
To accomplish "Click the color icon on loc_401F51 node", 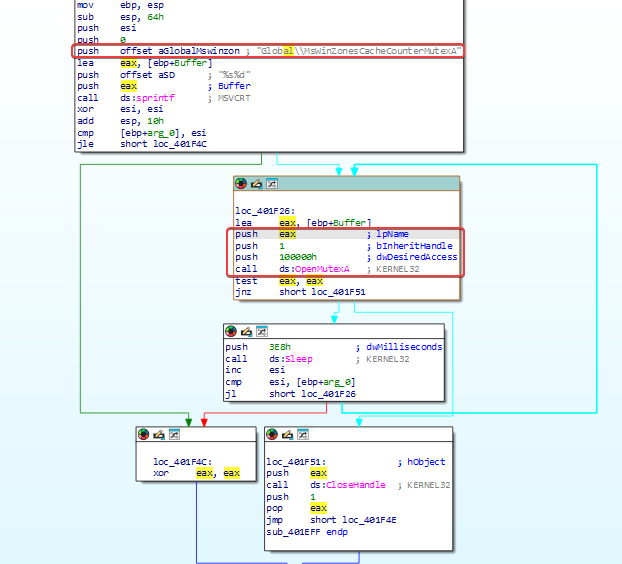I will (272, 434).
